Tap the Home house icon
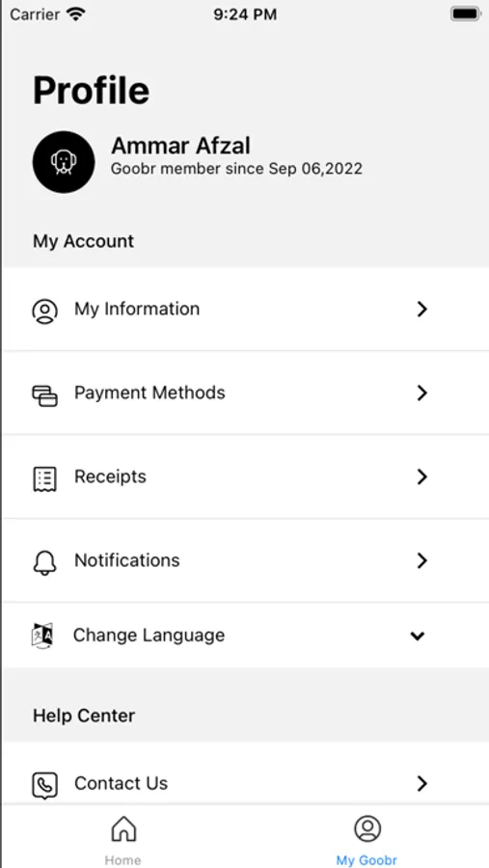Screen dimensions: 489x868 (x=123, y=828)
